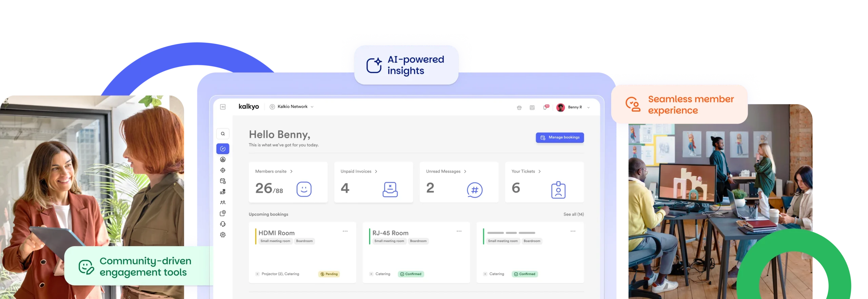Open the search icon in sidebar

pyautogui.click(x=223, y=134)
